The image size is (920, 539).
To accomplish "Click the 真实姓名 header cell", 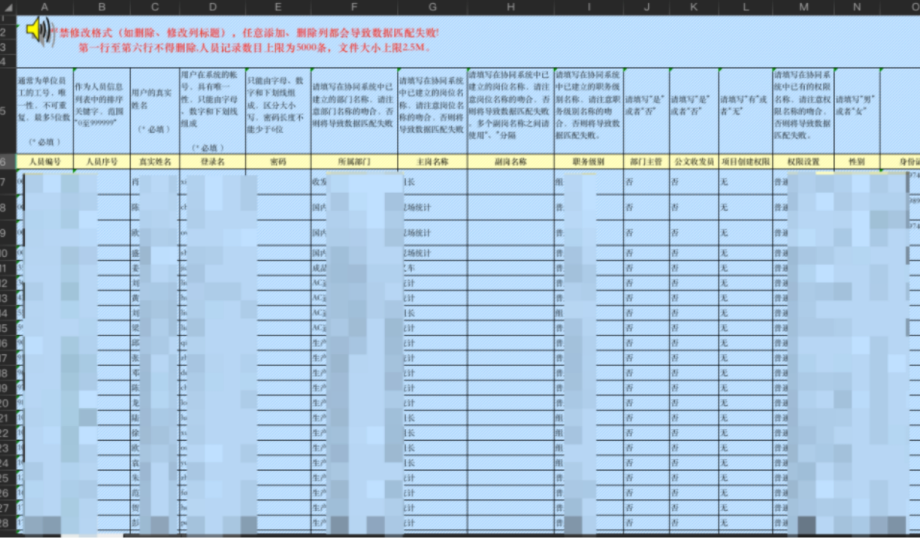I will [x=154, y=162].
